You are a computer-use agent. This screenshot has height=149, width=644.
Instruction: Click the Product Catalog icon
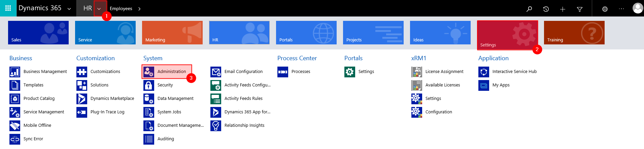15,99
